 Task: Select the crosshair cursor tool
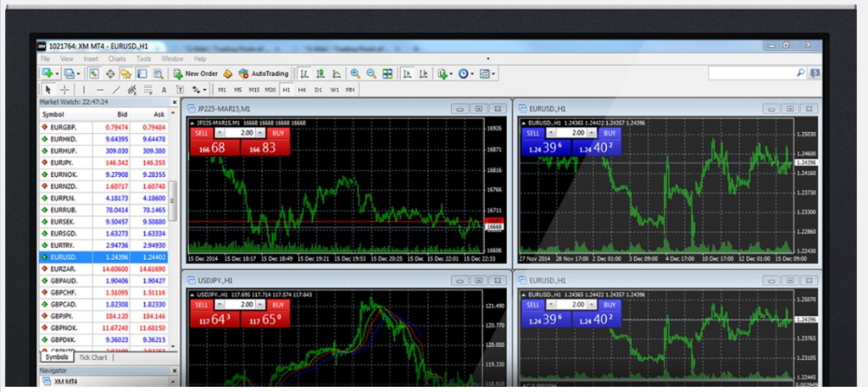[64, 89]
